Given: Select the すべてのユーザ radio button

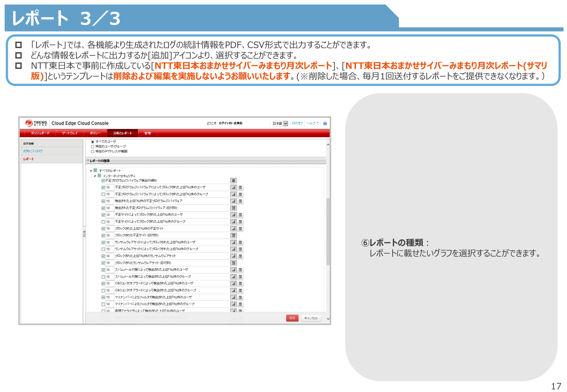Looking at the screenshot, I should point(93,142).
